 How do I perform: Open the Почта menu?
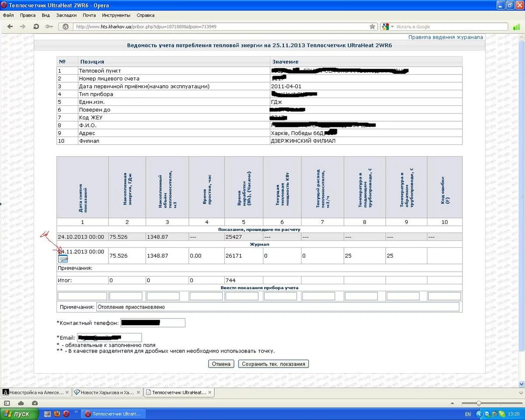pyautogui.click(x=89, y=15)
